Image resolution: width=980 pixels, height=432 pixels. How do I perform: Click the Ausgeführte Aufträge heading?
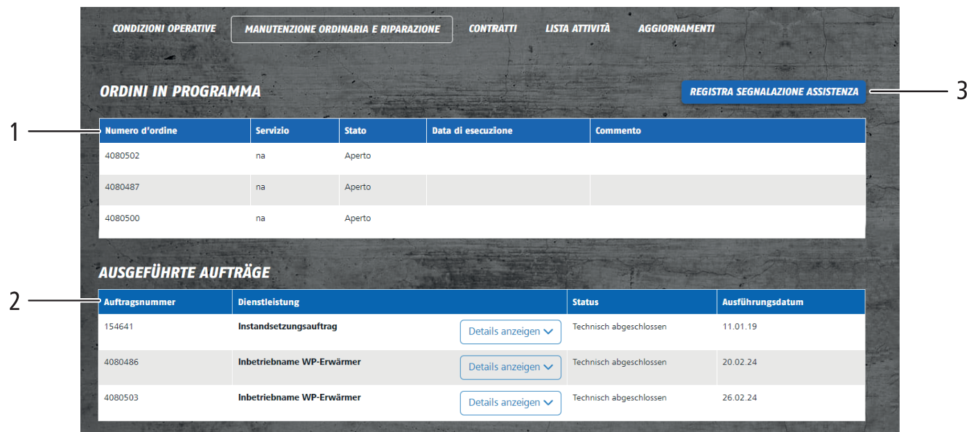184,273
